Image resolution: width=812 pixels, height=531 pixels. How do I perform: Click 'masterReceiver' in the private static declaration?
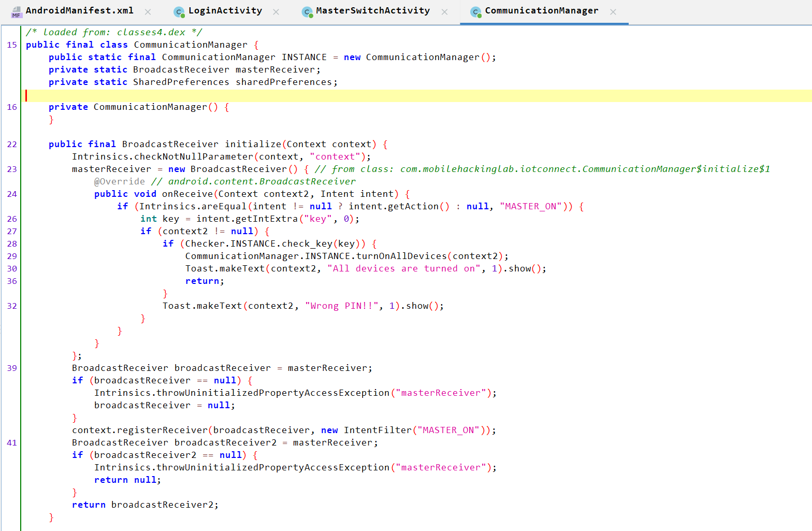point(275,69)
